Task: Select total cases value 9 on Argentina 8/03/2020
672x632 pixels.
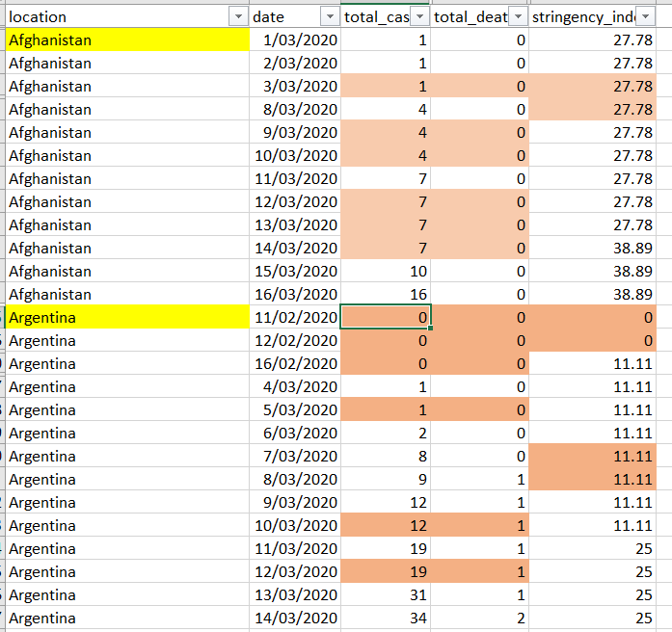Action: pyautogui.click(x=386, y=479)
